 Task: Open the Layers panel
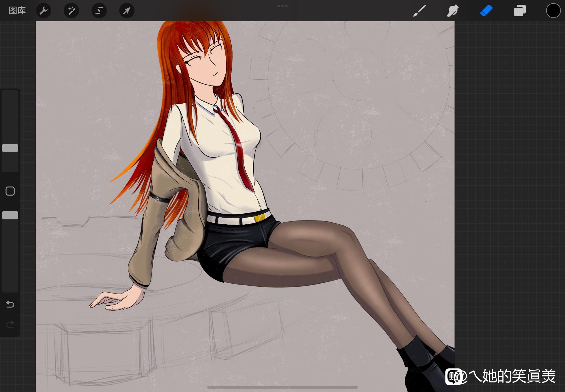coord(520,11)
